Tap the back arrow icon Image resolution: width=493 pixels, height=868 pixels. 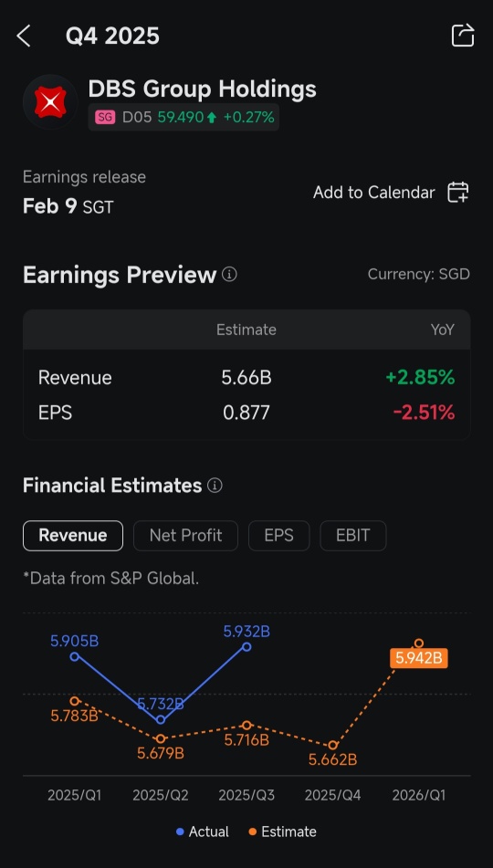[23, 37]
